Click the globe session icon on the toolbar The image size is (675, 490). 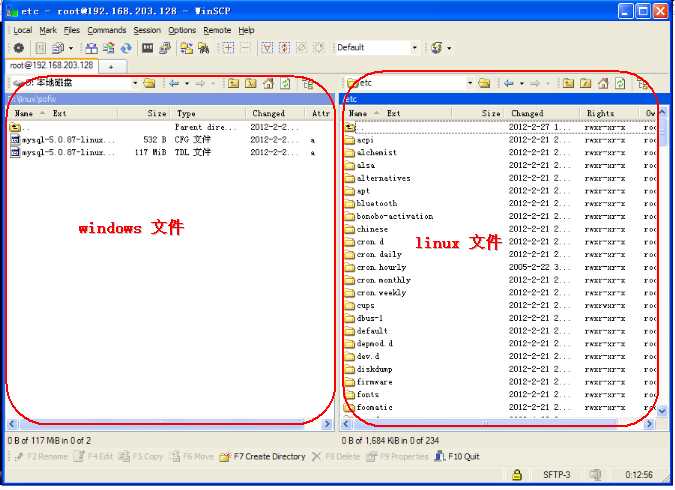pos(437,48)
